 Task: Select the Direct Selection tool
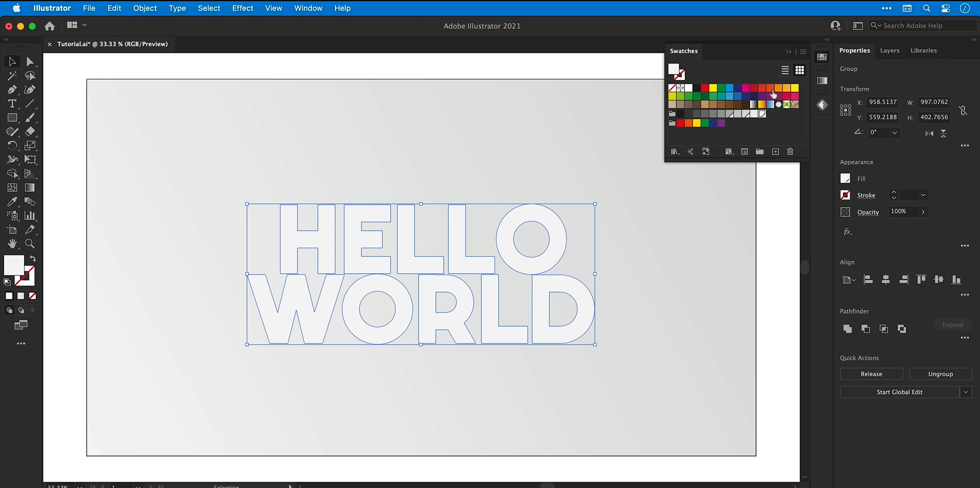(x=30, y=62)
